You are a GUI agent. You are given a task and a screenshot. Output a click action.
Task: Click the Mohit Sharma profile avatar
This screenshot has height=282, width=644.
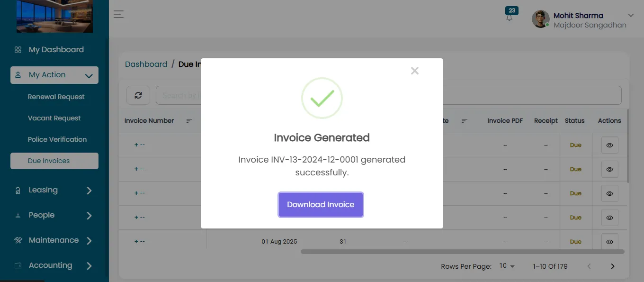(540, 19)
